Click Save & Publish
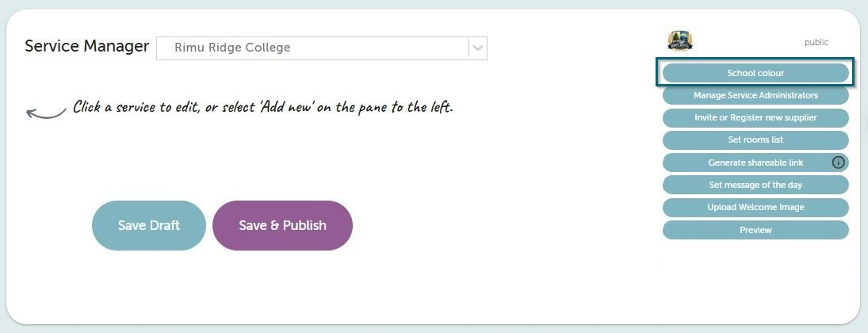Screen dimensions: 868x333 (282, 225)
